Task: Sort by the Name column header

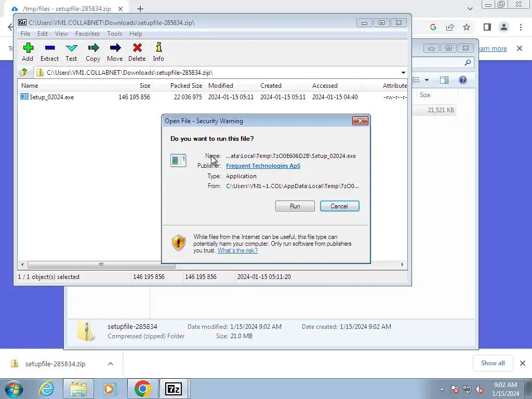Action: click(60, 86)
